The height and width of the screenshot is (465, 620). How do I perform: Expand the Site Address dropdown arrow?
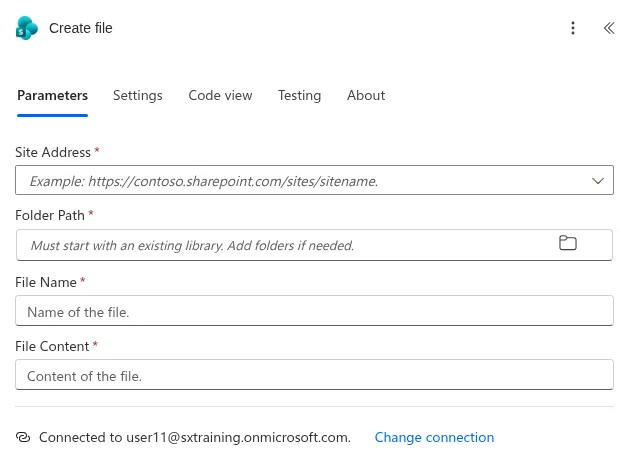(597, 181)
